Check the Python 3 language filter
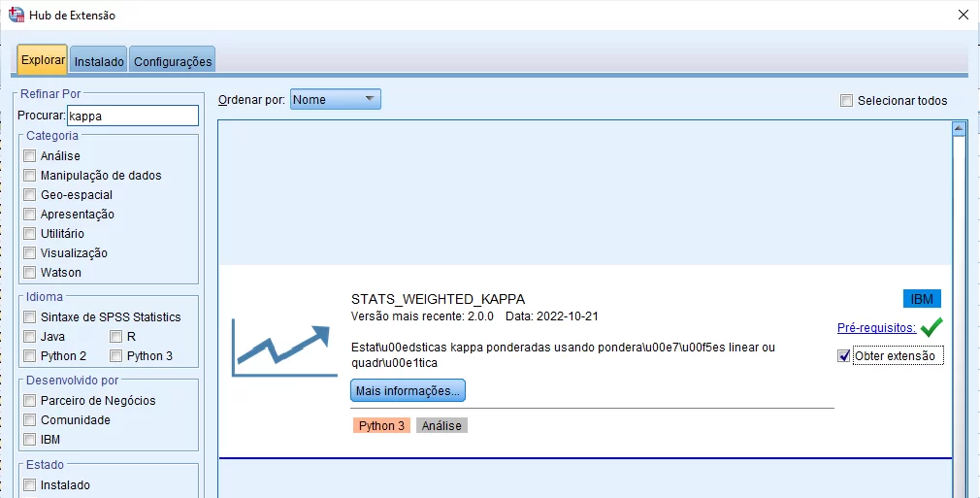Screen dimensions: 980x498 115,356
